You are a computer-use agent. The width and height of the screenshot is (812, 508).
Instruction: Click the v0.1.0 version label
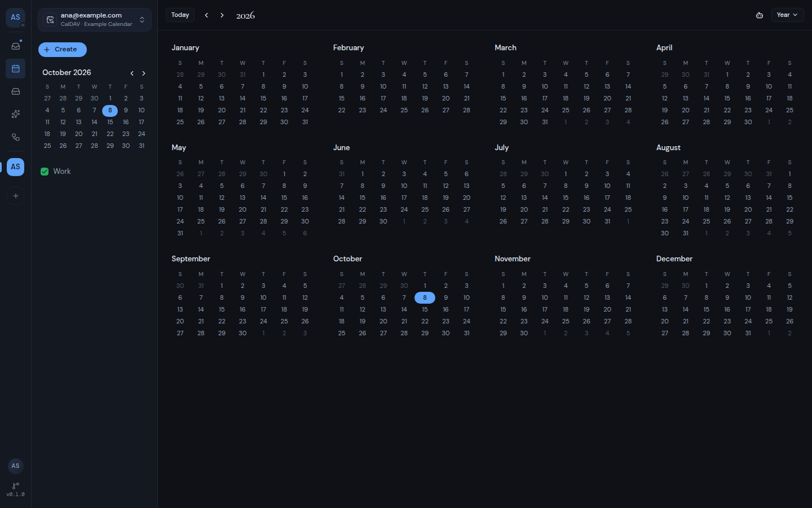coord(16,494)
